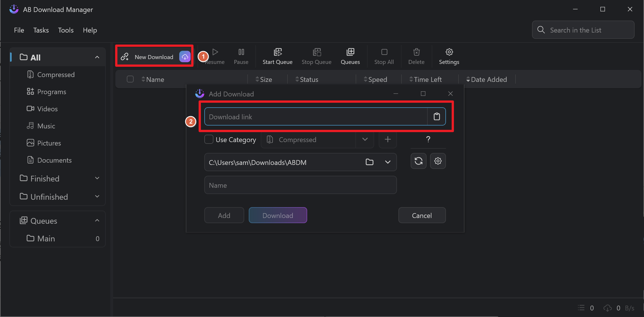Click the question mark help icon
Viewport: 644px width, 317px height.
[x=428, y=139]
